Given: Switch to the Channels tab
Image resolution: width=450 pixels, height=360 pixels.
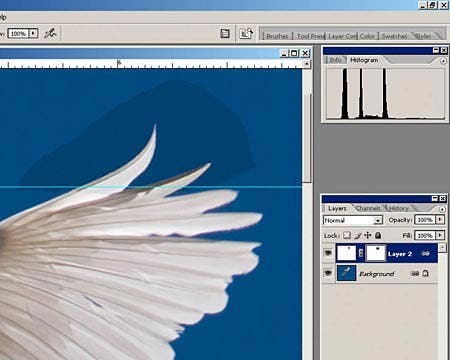Looking at the screenshot, I should (x=368, y=208).
